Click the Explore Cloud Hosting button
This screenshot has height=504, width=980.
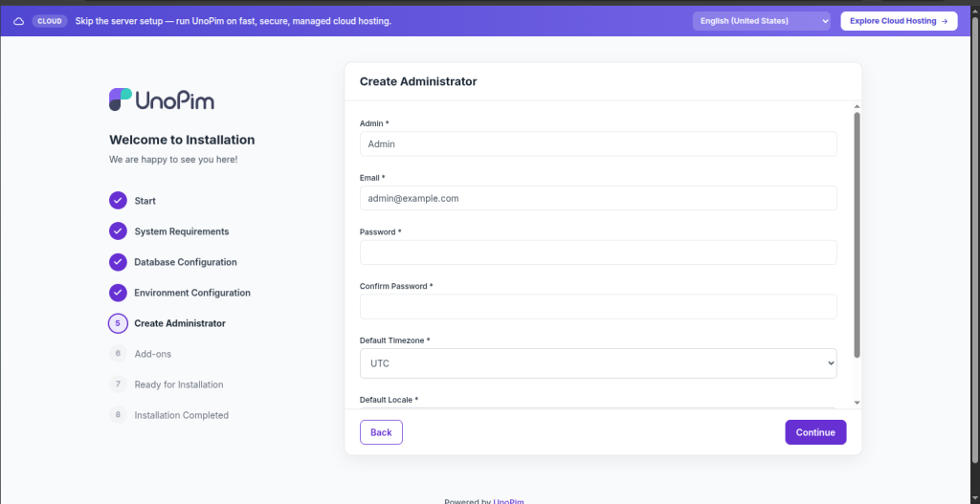point(899,21)
